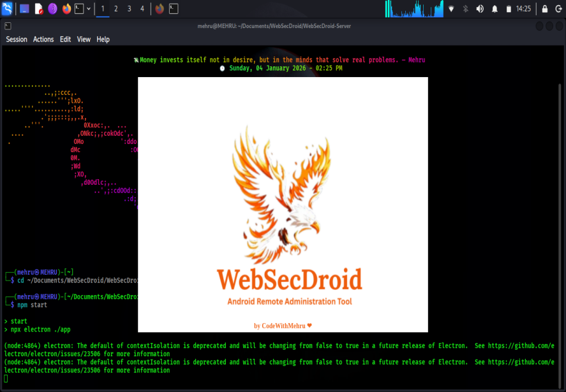Toggle Wi-Fi from the network tray icon
The image size is (566, 392).
[x=452, y=8]
